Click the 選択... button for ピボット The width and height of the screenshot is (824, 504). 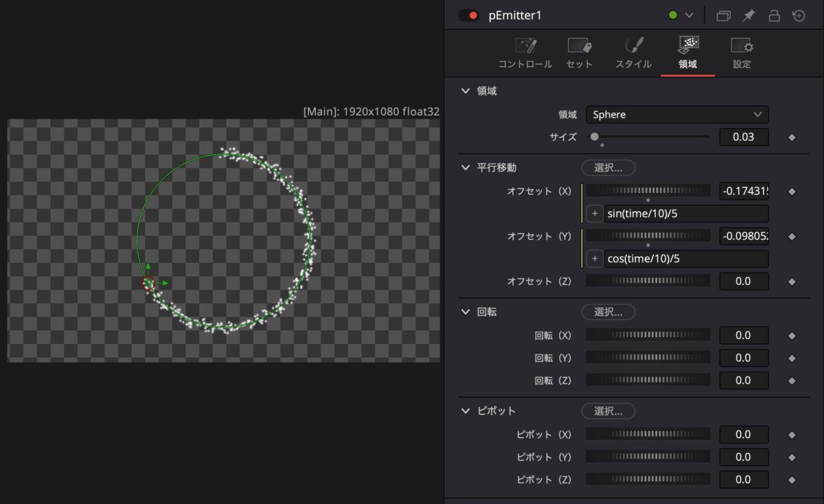point(608,411)
